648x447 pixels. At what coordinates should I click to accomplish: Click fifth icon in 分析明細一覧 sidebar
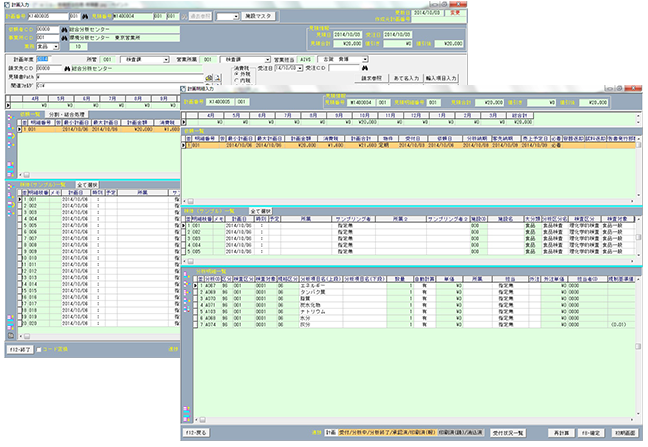tap(186, 310)
